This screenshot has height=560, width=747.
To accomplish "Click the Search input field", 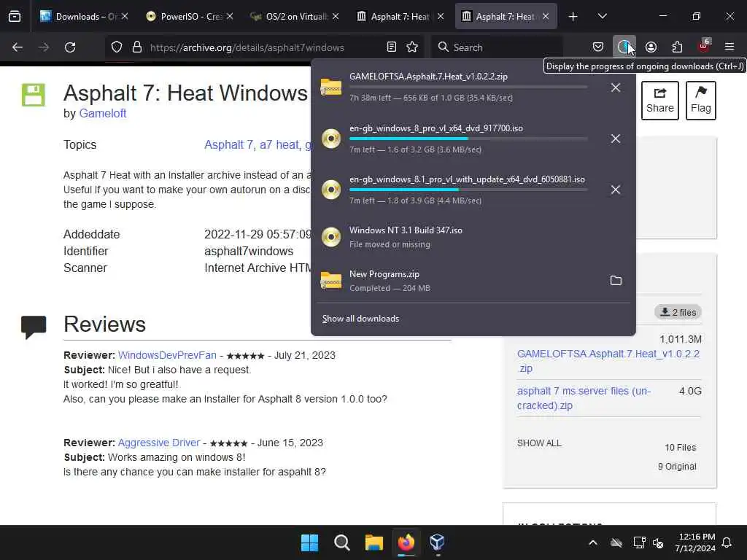I will tap(497, 47).
